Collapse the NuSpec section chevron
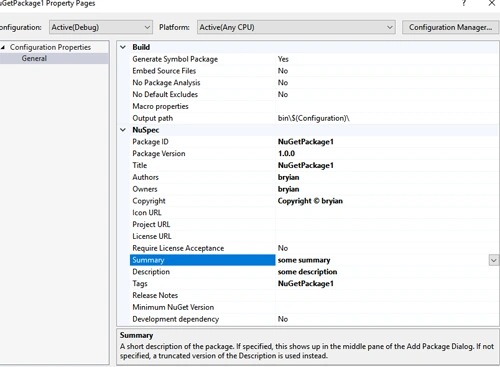 123,130
